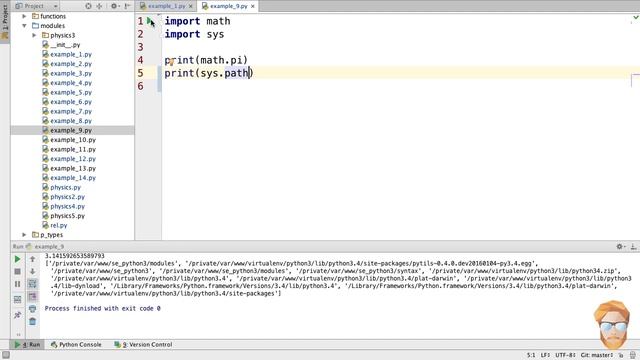Open example_12.py in the project tree
The image size is (640, 360).
click(x=69, y=159)
